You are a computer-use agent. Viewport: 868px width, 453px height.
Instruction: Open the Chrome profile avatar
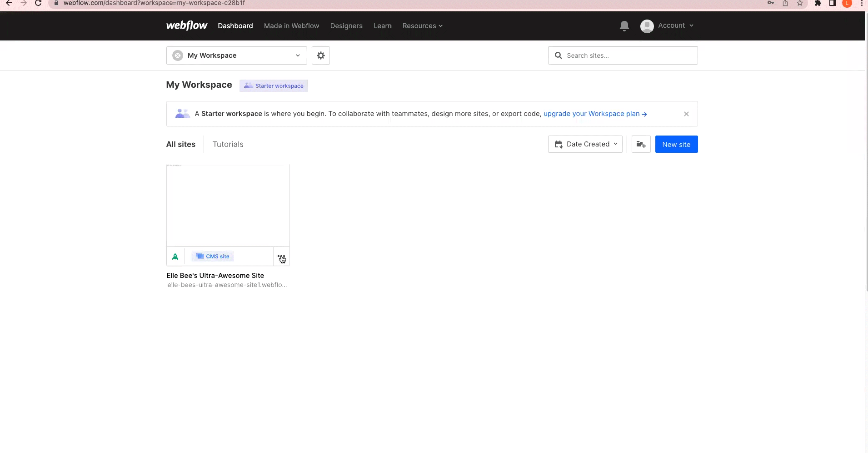click(x=847, y=3)
